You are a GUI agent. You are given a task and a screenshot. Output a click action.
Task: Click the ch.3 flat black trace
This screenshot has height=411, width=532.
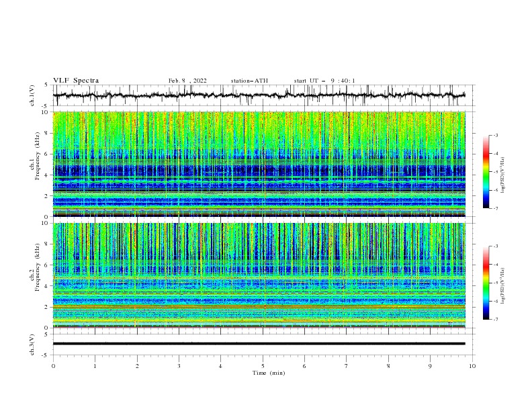[259, 344]
